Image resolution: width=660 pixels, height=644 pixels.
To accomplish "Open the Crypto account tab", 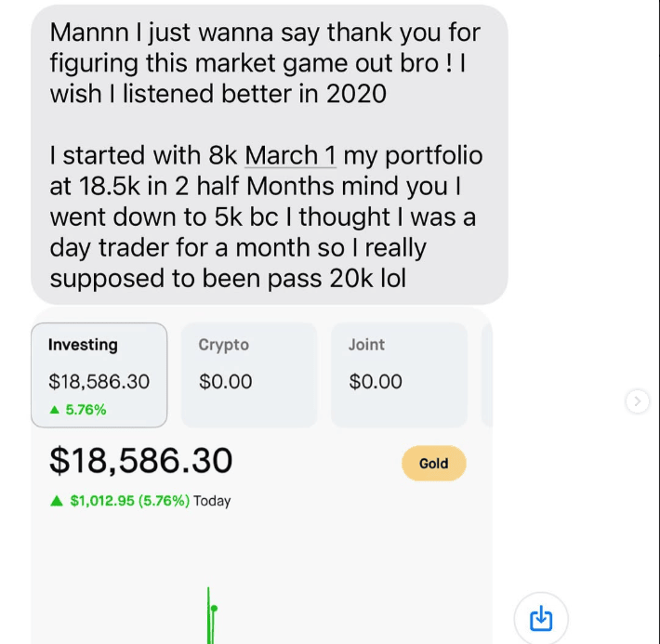I will point(248,375).
